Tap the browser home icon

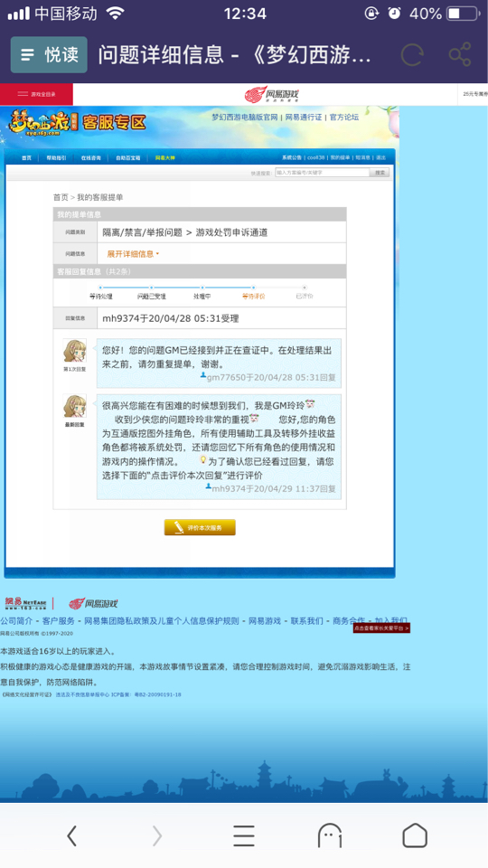(415, 835)
